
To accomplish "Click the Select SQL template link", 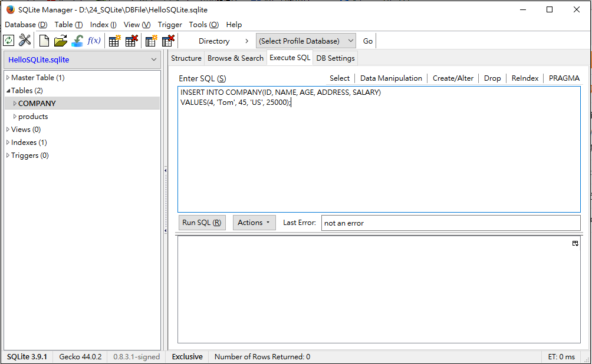I will point(340,78).
